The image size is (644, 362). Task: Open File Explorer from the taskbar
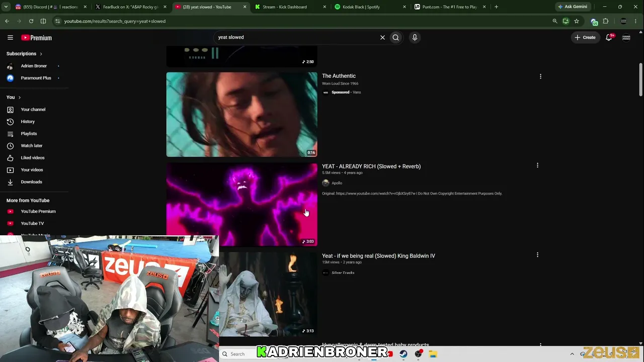click(433, 354)
